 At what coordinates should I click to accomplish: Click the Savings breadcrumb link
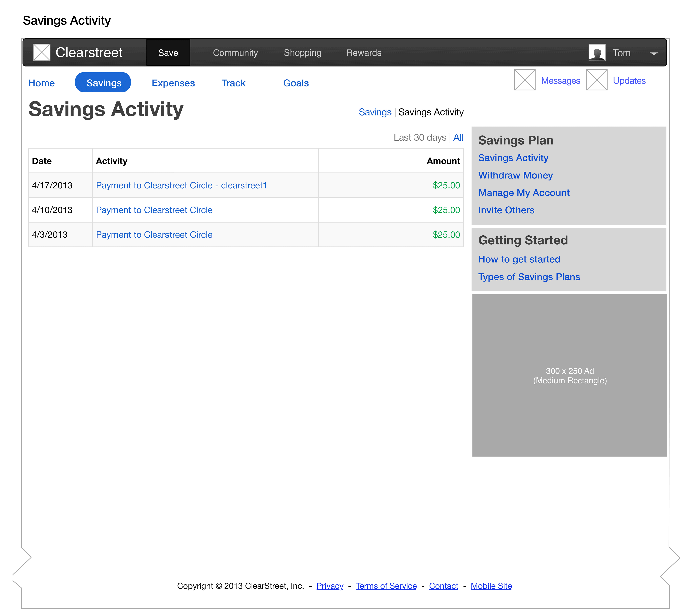point(375,112)
